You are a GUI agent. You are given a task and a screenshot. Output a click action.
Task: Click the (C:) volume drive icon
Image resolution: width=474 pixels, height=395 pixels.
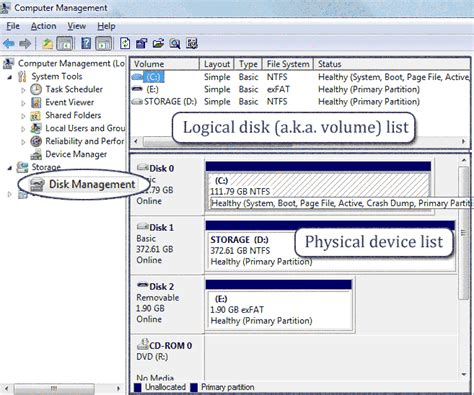pos(138,77)
